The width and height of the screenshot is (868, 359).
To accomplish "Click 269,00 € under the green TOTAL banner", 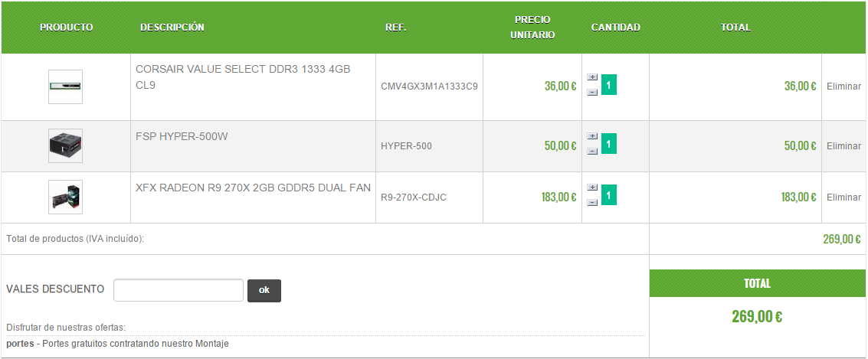I will tap(757, 316).
